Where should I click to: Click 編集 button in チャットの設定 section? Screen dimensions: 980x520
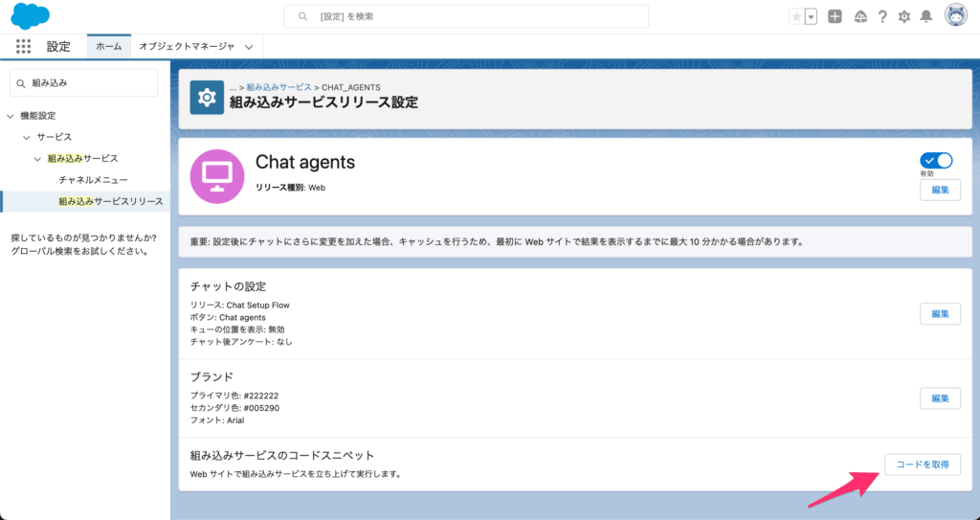click(x=940, y=314)
